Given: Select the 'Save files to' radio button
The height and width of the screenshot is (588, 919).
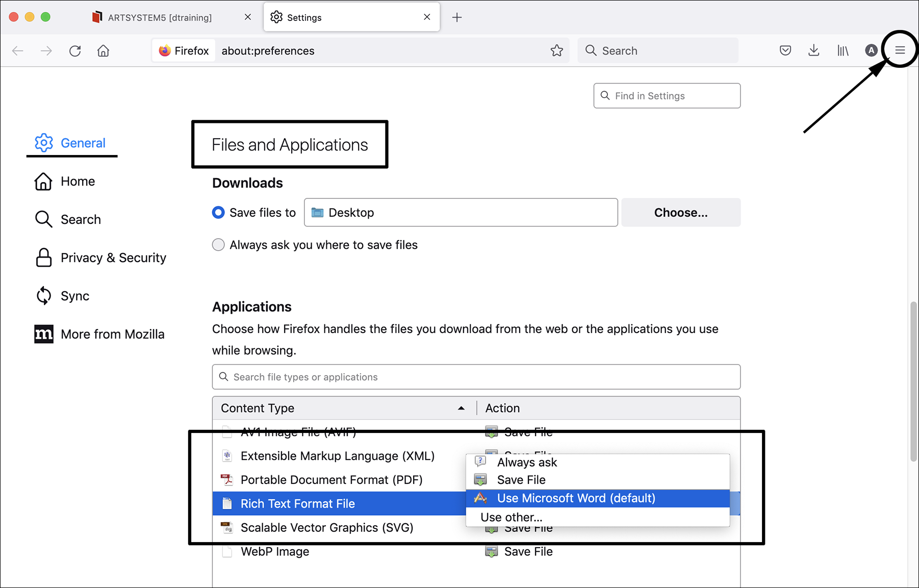Looking at the screenshot, I should click(x=218, y=213).
